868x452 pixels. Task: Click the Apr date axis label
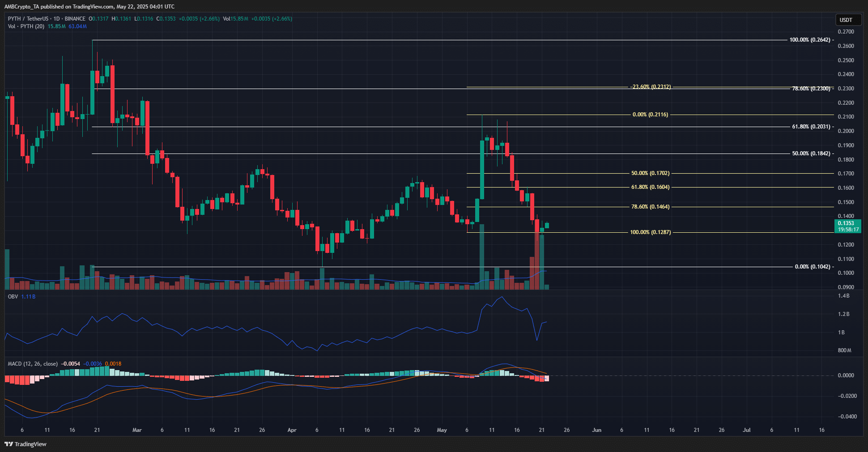click(x=292, y=430)
